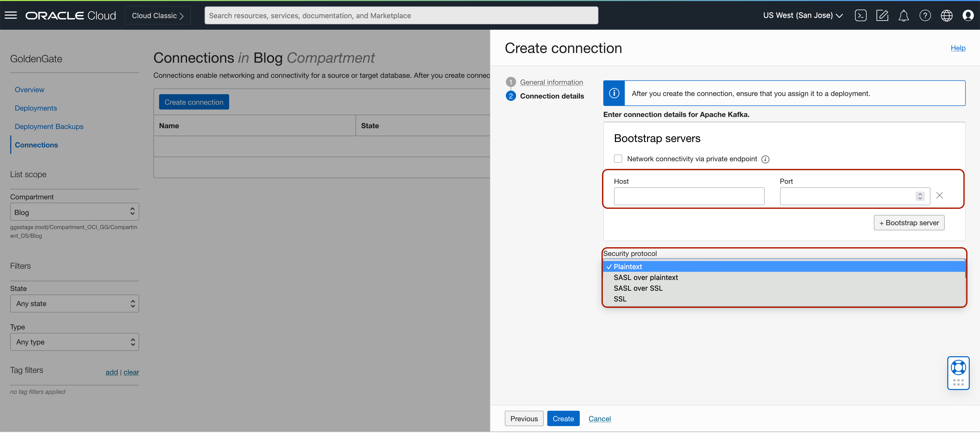The image size is (980, 433).
Task: Remove the bootstrap server row
Action: tap(939, 195)
